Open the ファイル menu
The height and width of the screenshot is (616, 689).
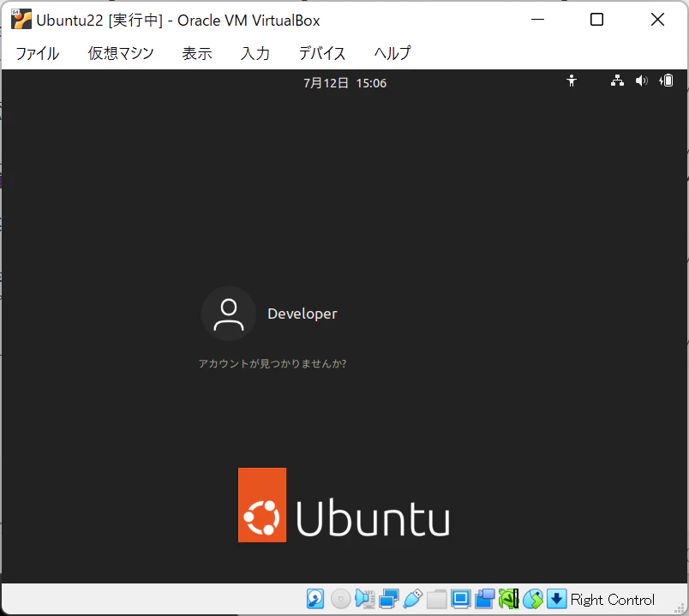[x=38, y=53]
